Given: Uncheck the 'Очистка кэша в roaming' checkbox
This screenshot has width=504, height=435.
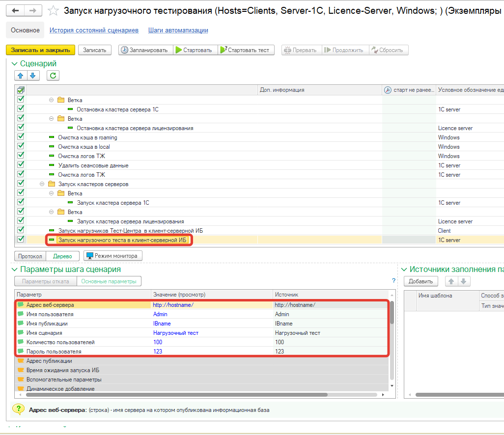Looking at the screenshot, I should pos(21,137).
